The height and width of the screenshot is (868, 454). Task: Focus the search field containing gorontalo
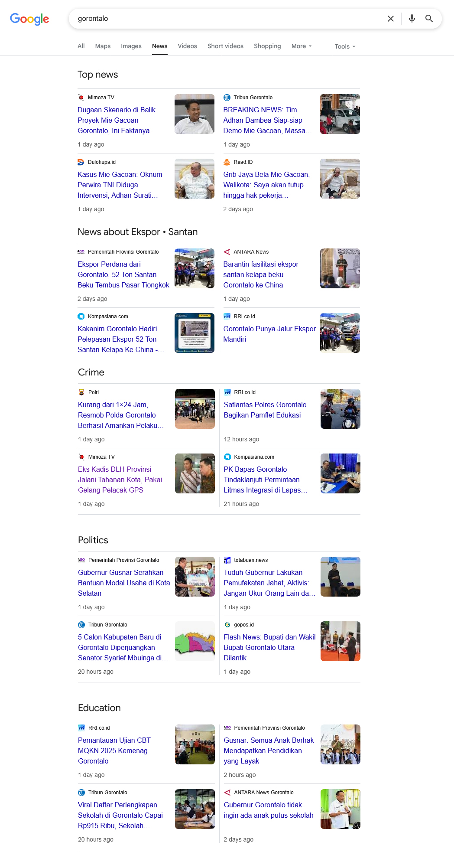[x=227, y=19]
